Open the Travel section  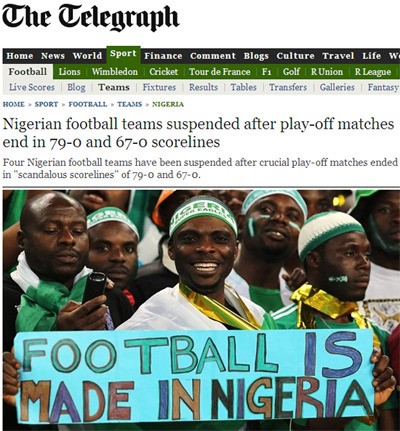(x=338, y=56)
